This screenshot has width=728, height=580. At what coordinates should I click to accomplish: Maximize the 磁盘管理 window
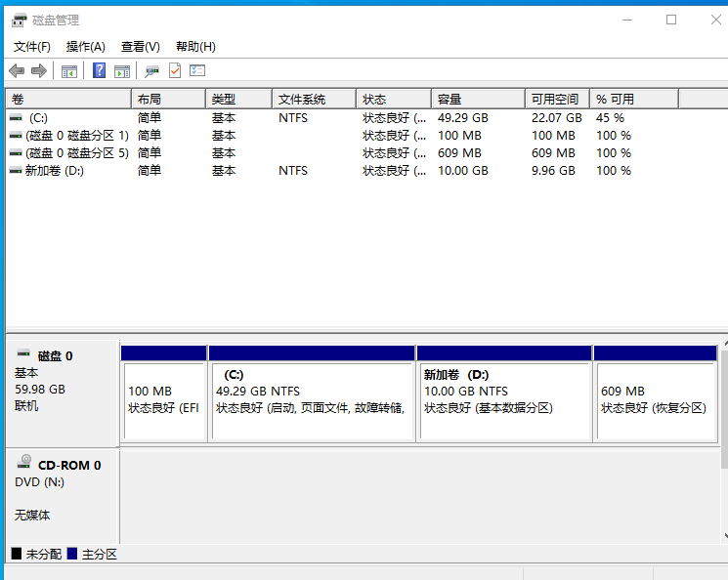(x=671, y=20)
